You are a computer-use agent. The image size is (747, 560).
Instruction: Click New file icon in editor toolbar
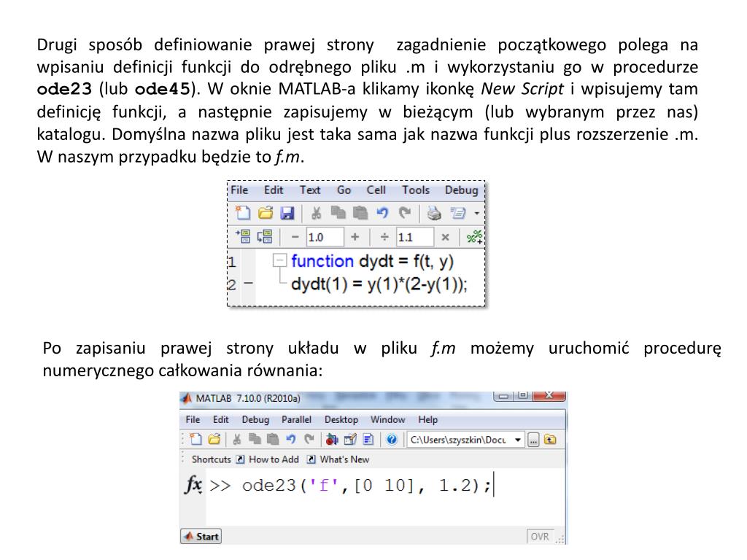click(x=243, y=213)
